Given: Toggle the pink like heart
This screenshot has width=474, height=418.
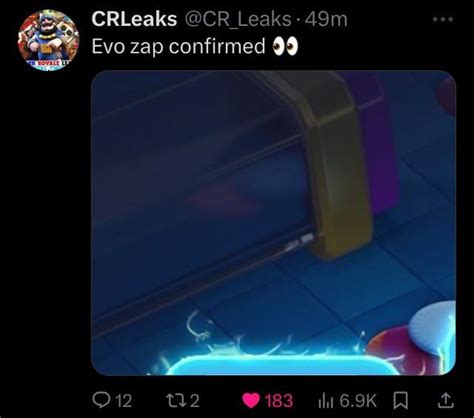Looking at the screenshot, I should [251, 400].
